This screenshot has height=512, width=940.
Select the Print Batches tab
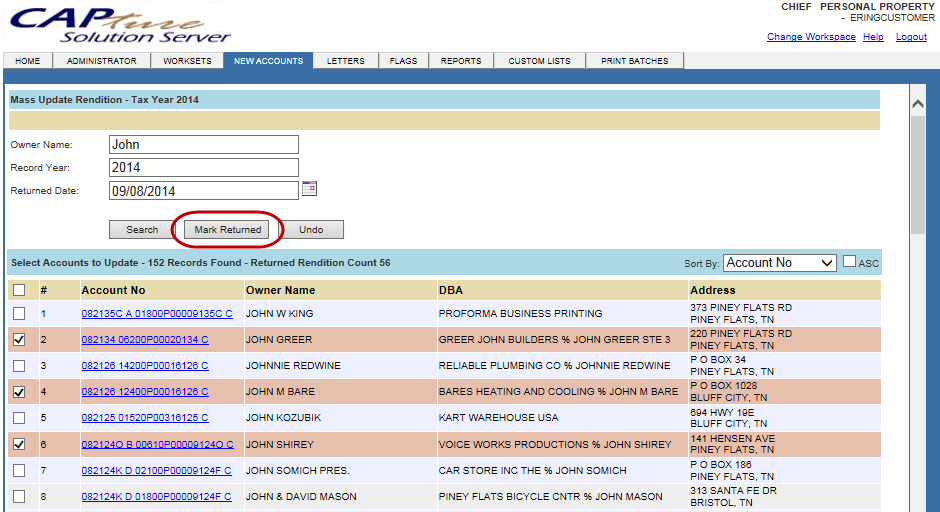pyautogui.click(x=634, y=61)
